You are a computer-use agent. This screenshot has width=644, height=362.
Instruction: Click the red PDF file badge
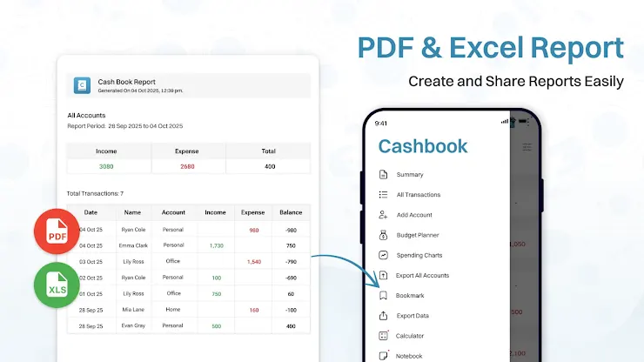57,231
